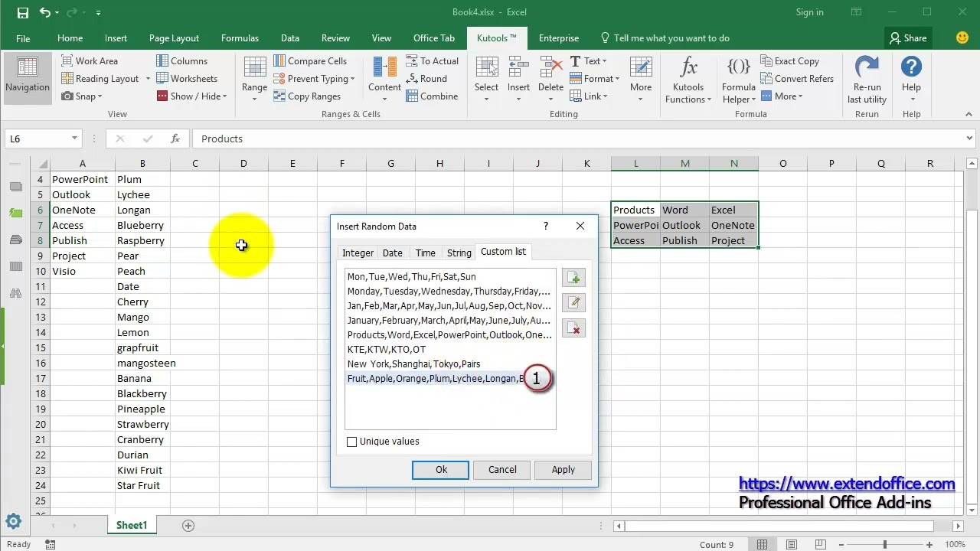Save the workbook with the floppy disk icon
Viewport: 980px width, 551px height.
click(22, 12)
